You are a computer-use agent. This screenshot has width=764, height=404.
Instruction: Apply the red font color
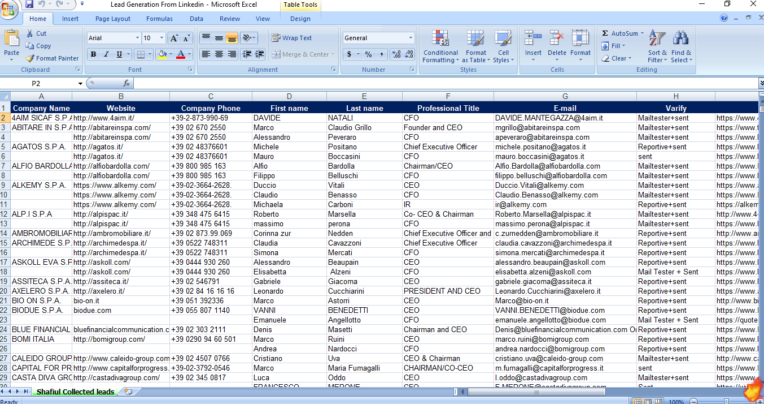coord(180,55)
